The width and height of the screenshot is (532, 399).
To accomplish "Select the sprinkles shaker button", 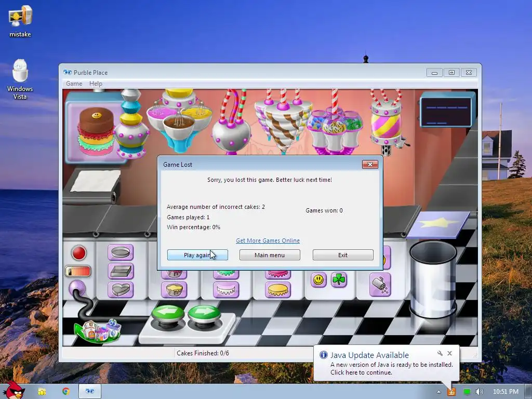I will click(380, 285).
